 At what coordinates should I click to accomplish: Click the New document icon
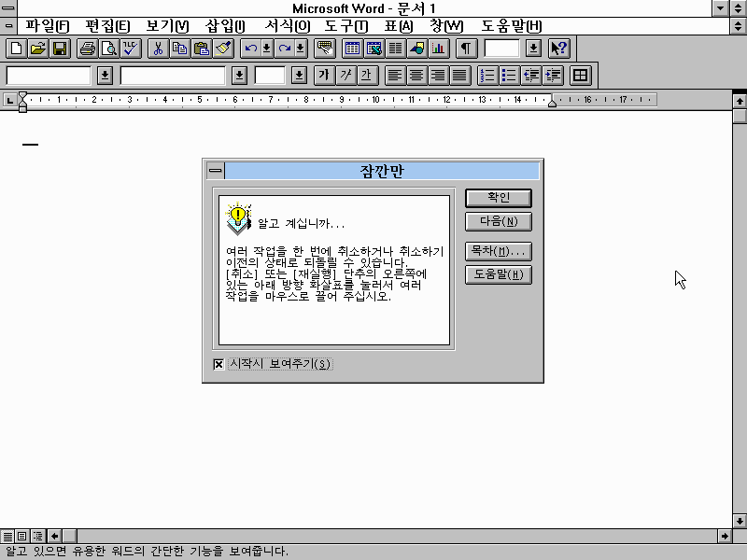click(16, 49)
